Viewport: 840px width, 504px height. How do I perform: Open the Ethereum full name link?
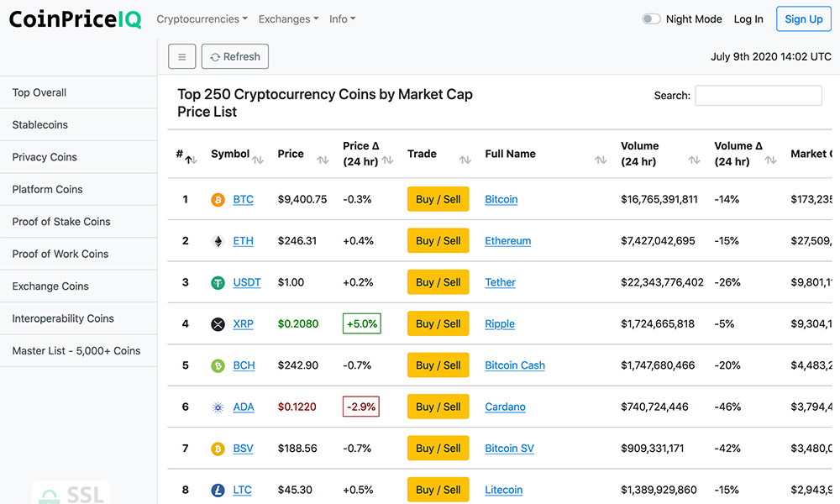508,241
